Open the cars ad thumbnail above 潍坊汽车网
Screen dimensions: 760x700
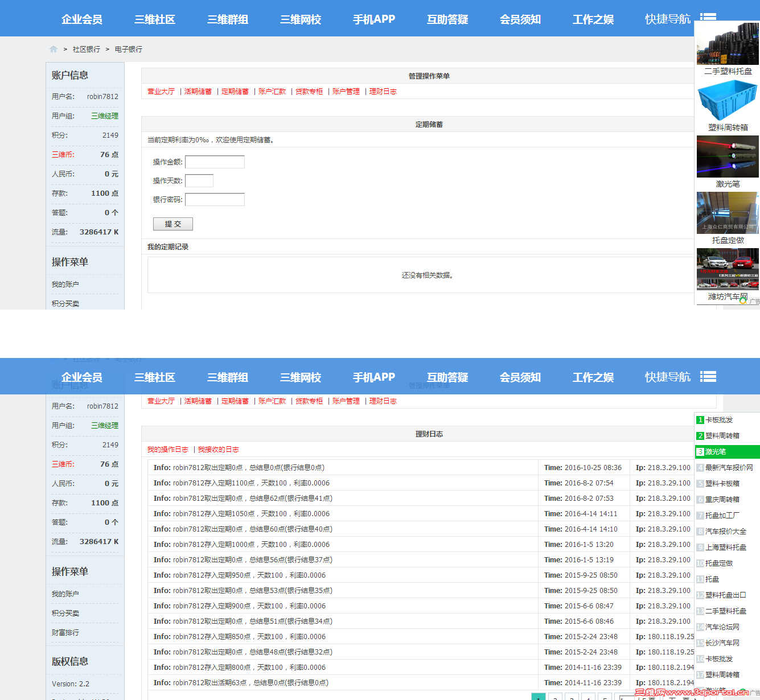pos(728,269)
